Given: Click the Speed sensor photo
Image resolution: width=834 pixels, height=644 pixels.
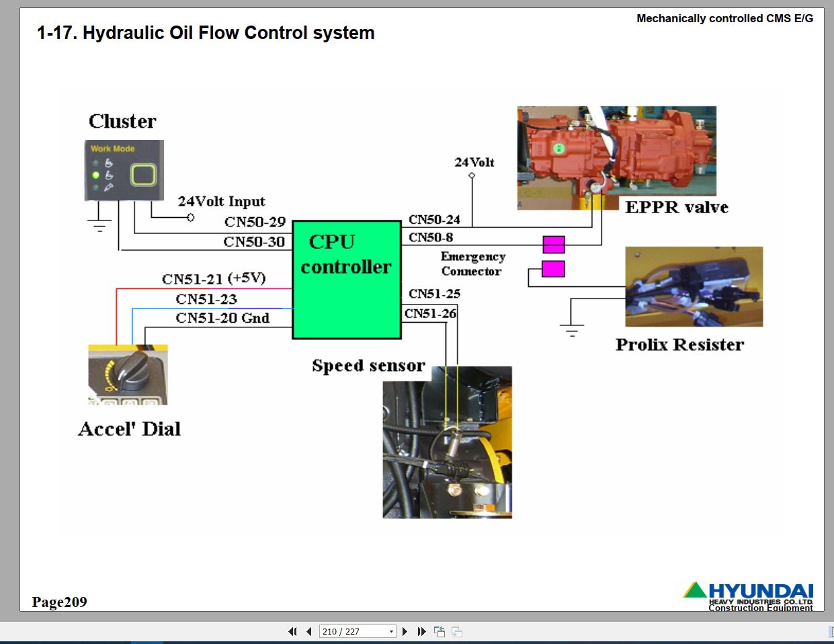Looking at the screenshot, I should pos(448,442).
